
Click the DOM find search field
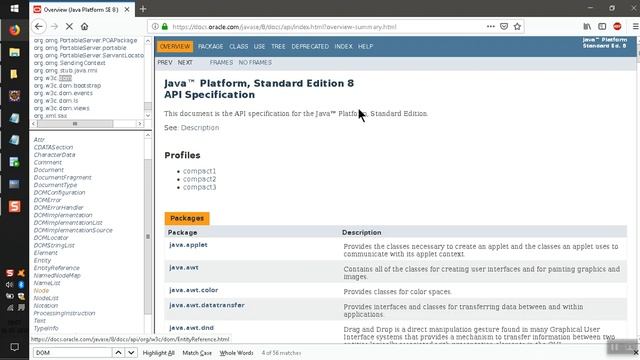72,352
